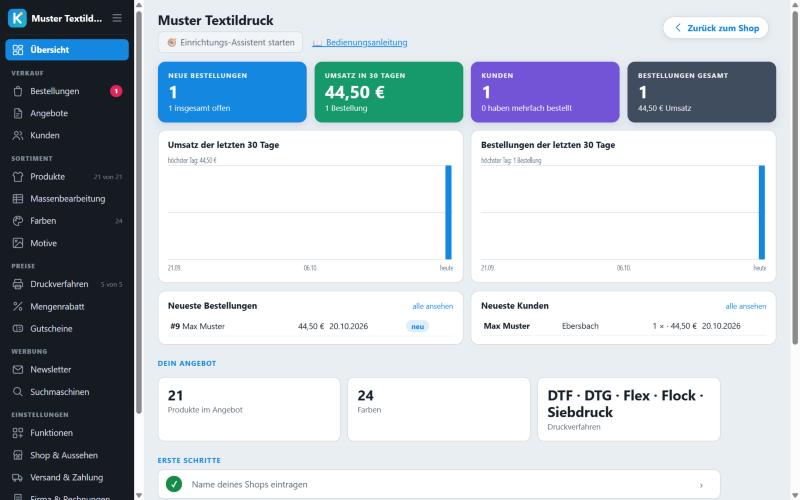This screenshot has height=500, width=800.
Task: Click the Angebote document icon
Action: [x=18, y=113]
